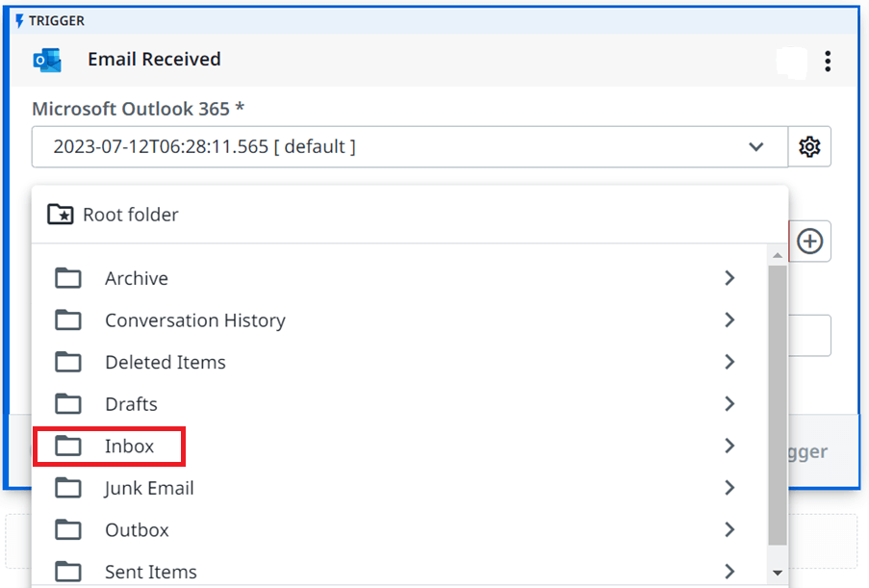Select the Conversation History folder label
Screen dimensions: 869x588
point(195,320)
